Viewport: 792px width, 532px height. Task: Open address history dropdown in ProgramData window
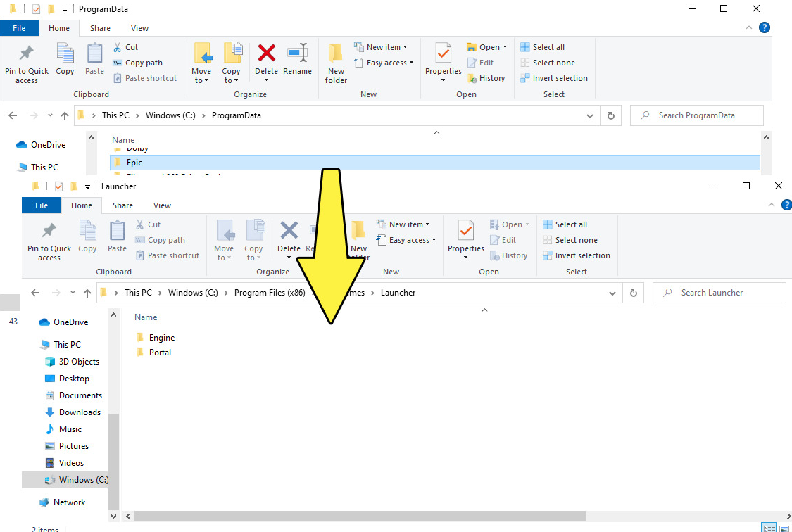pos(589,115)
